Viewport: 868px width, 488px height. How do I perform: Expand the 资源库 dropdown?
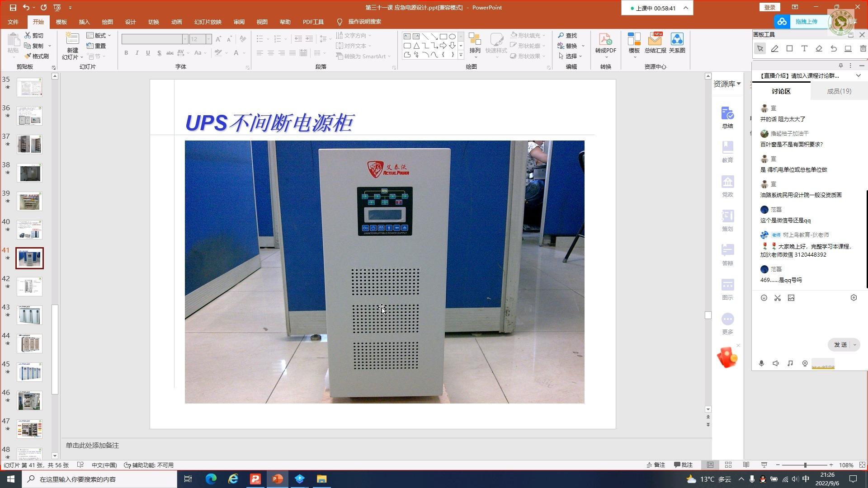pos(727,84)
